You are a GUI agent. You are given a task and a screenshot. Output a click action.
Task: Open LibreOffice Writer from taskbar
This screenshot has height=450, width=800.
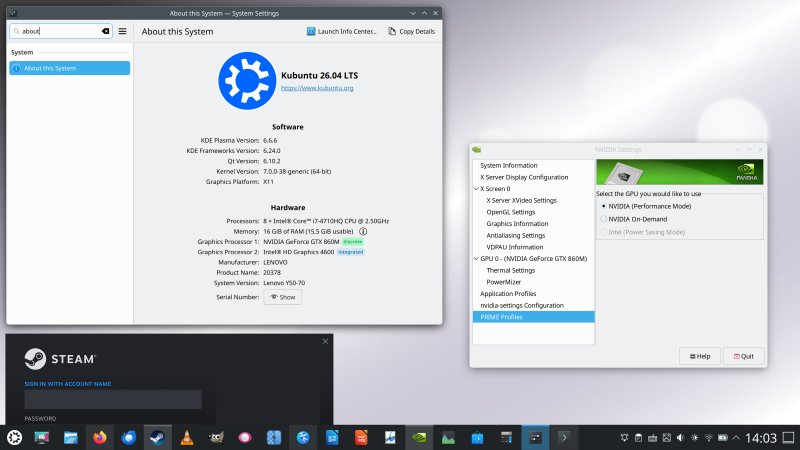[x=332, y=437]
